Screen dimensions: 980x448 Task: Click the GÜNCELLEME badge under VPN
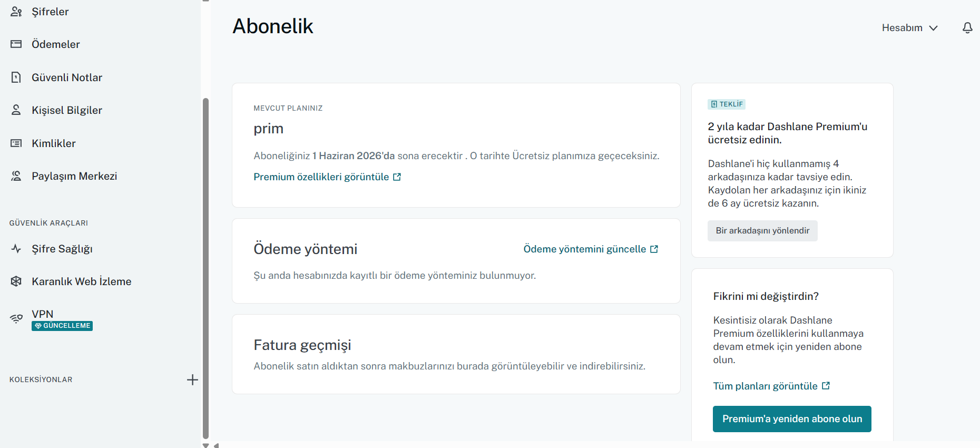pos(62,326)
